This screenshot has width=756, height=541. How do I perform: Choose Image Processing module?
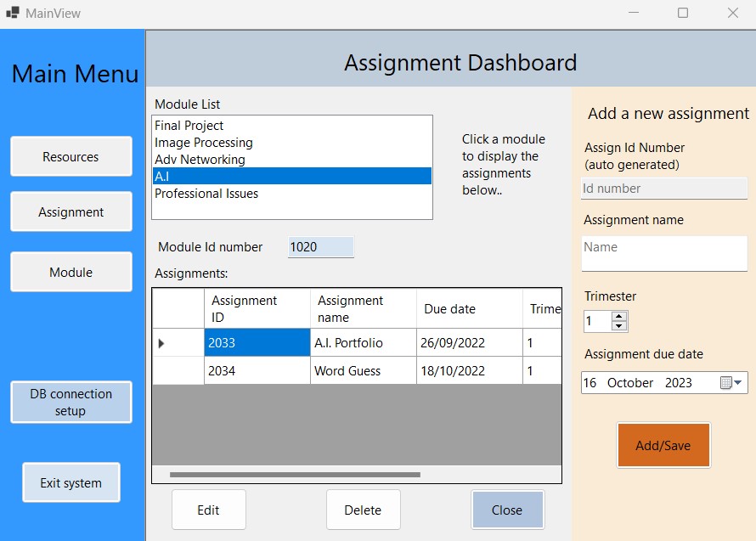pyautogui.click(x=204, y=143)
